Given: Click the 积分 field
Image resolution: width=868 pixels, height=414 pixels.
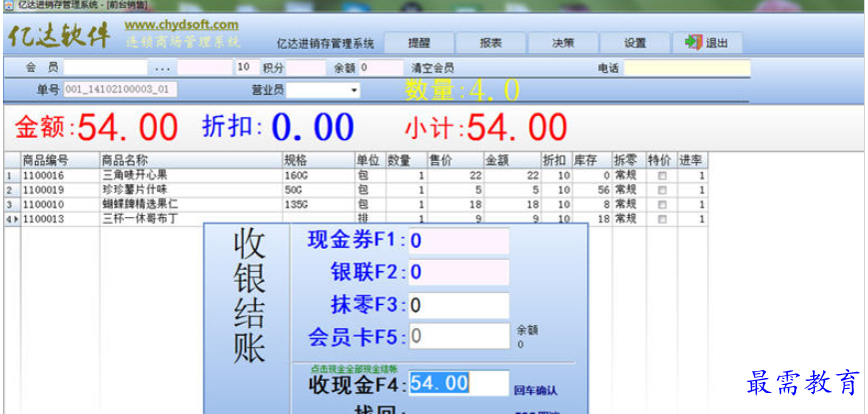Looking at the screenshot, I should click(306, 68).
